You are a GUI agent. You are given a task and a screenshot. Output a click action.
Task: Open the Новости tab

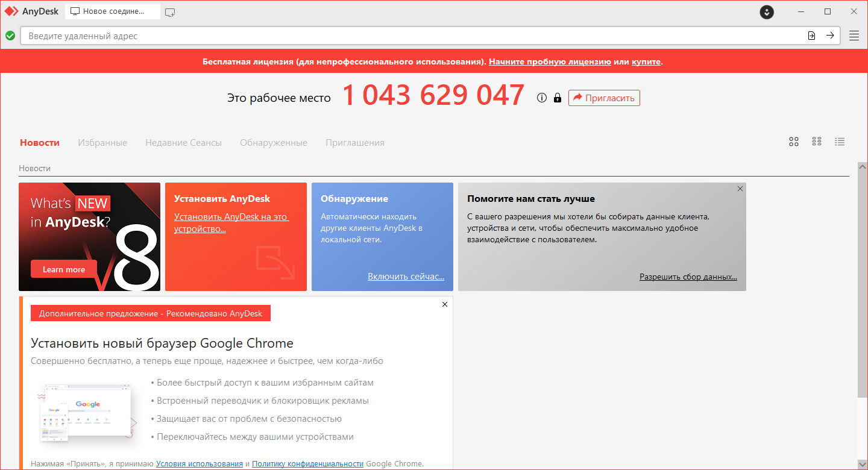pyautogui.click(x=40, y=143)
